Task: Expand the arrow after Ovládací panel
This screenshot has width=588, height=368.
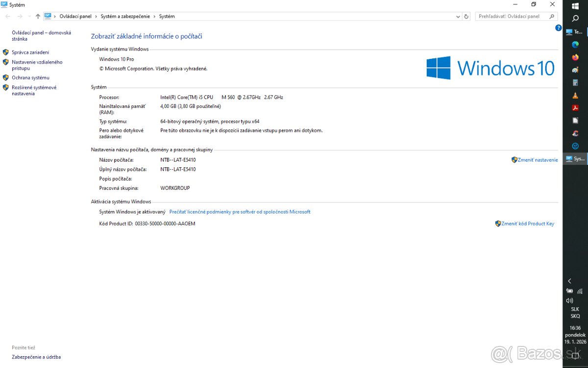Action: click(x=96, y=16)
